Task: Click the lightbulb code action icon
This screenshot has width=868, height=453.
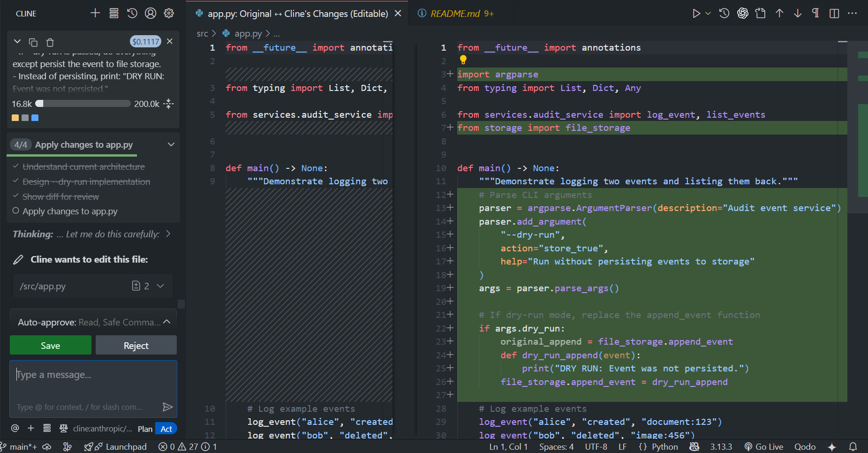Action: pyautogui.click(x=463, y=60)
